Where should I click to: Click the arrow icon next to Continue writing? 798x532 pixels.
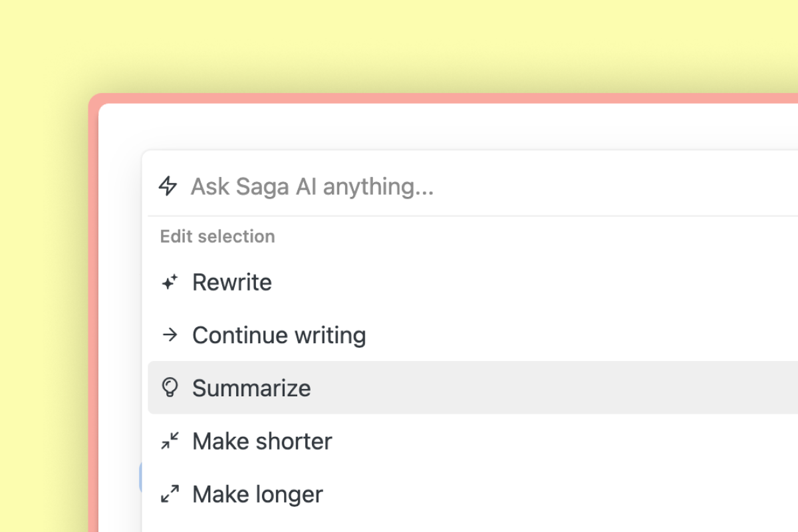[170, 334]
